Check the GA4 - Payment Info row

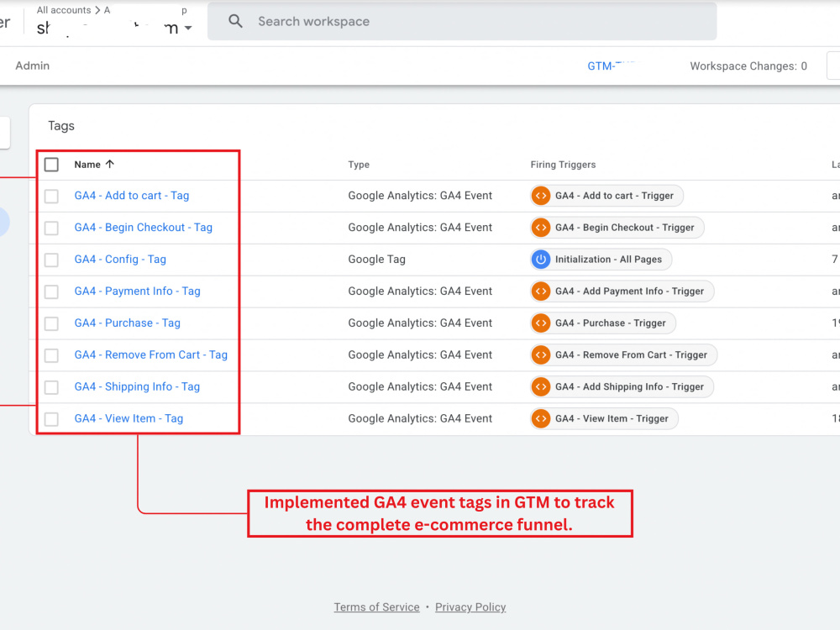click(x=51, y=291)
